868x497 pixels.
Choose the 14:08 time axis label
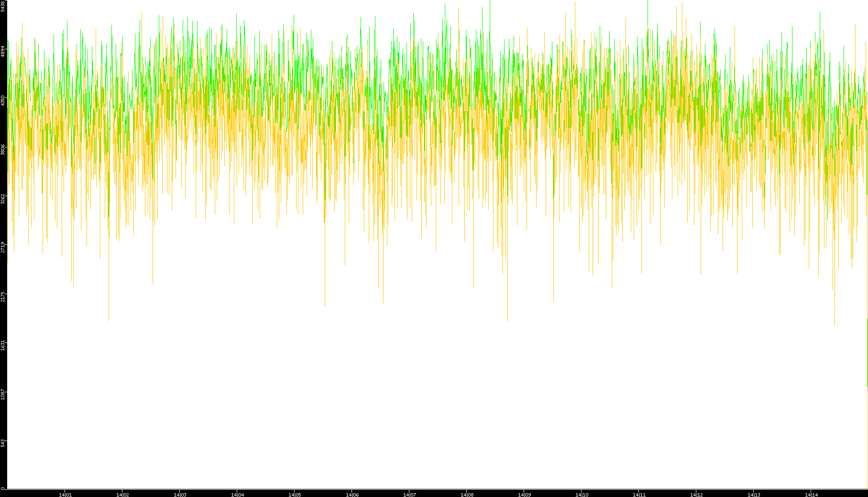click(467, 495)
